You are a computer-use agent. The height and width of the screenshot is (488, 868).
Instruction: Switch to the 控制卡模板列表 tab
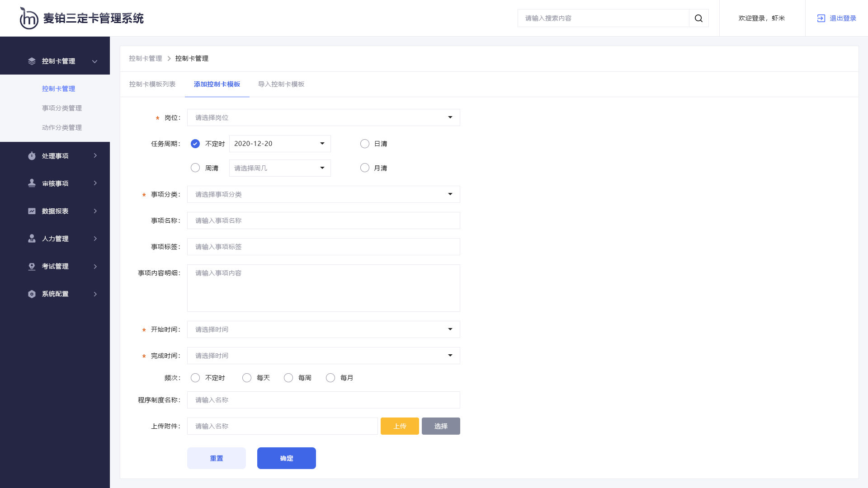(x=152, y=84)
